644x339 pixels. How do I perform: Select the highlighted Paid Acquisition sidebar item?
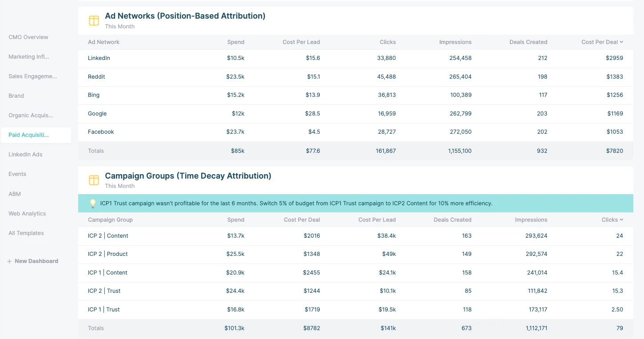(28, 135)
